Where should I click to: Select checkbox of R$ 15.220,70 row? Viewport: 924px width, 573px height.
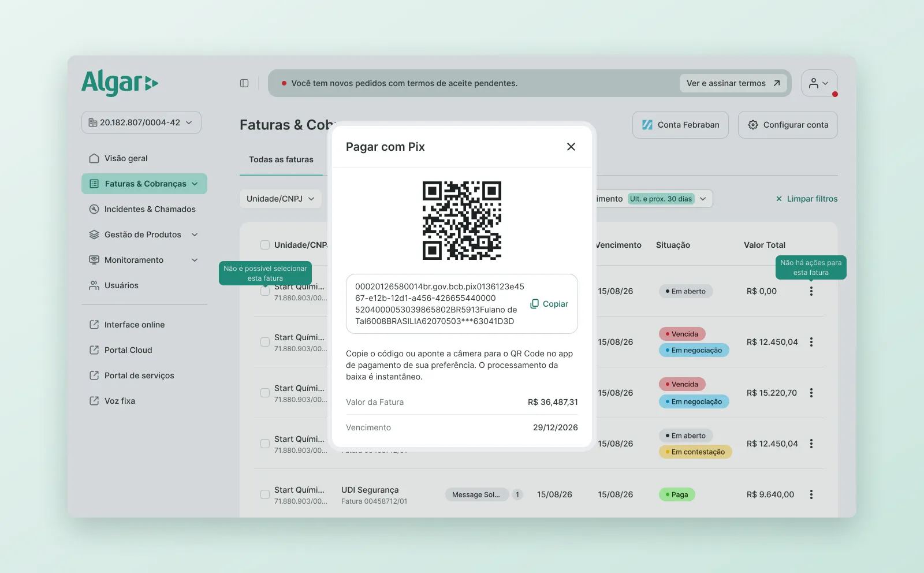tap(265, 393)
